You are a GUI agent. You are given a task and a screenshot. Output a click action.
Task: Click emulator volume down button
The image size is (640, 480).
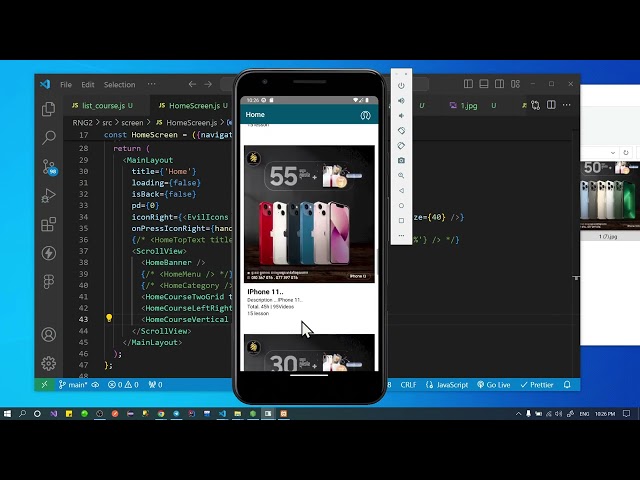tap(401, 116)
